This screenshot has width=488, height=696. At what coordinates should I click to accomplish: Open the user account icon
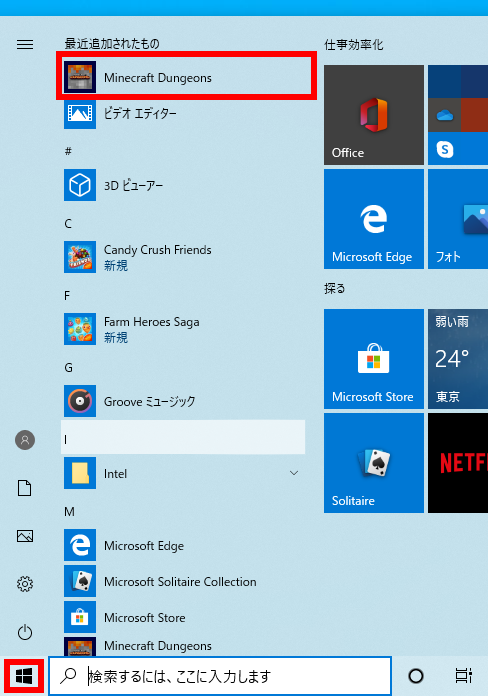click(25, 440)
